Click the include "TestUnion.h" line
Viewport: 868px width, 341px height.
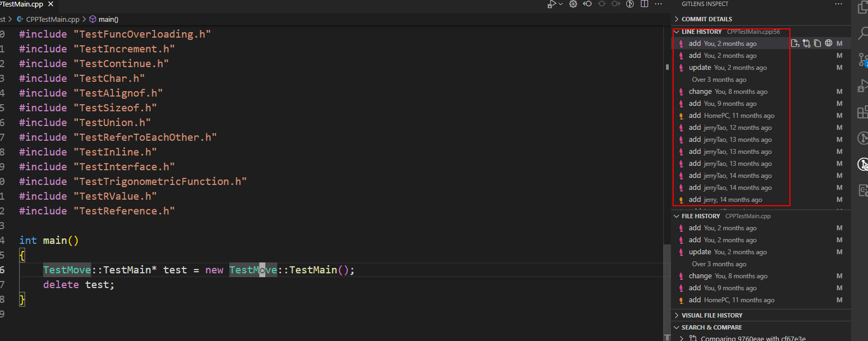click(x=85, y=122)
